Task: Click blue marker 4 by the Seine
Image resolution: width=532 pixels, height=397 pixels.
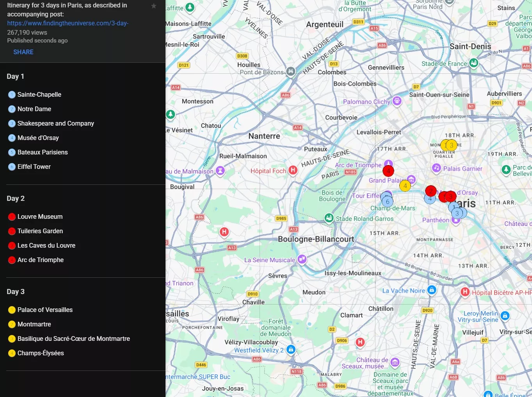Action: point(430,198)
